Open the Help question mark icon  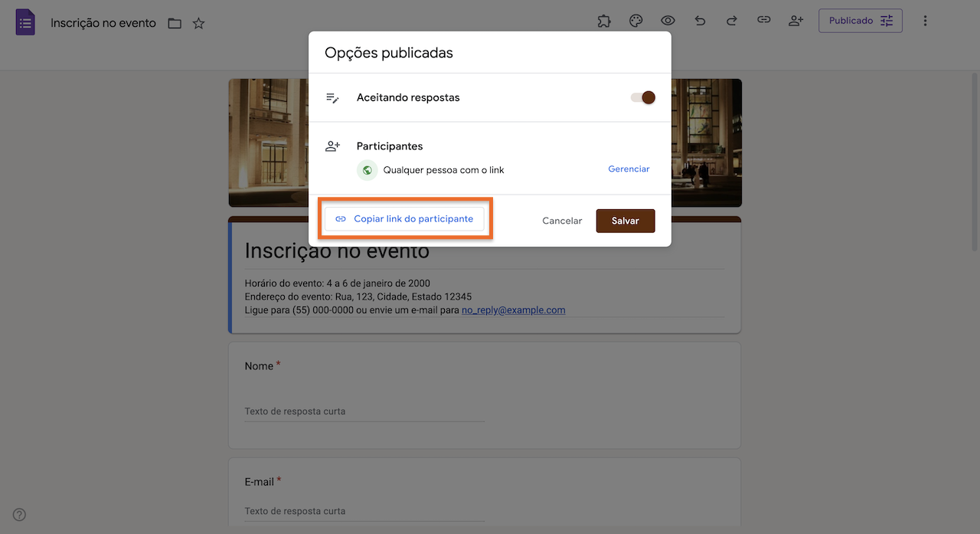point(18,514)
